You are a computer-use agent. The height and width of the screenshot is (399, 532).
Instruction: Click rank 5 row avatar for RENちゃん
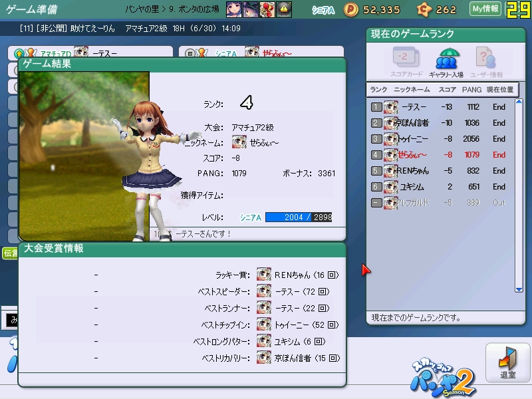coord(391,171)
